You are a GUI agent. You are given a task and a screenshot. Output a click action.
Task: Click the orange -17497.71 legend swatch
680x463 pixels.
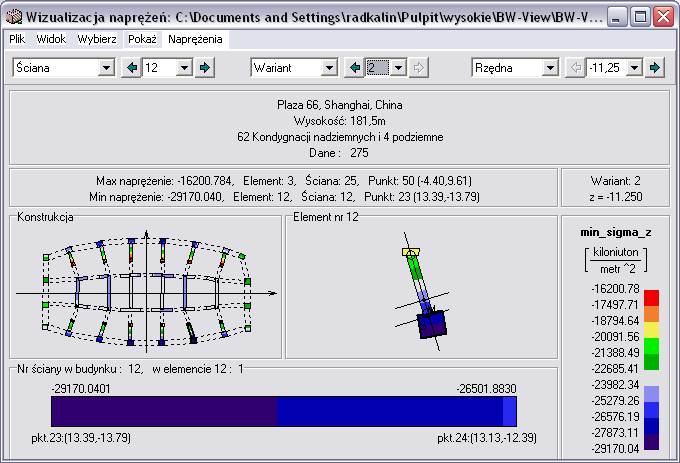click(651, 314)
